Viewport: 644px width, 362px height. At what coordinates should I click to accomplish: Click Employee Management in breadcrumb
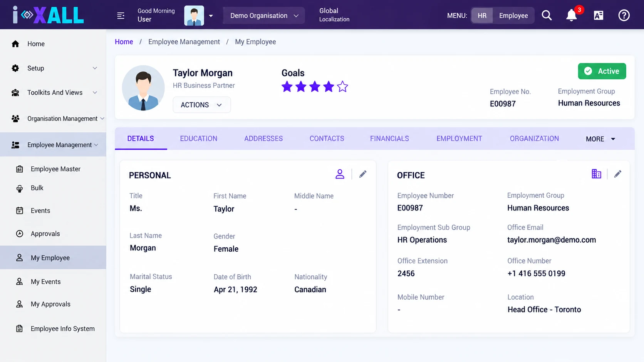point(184,42)
